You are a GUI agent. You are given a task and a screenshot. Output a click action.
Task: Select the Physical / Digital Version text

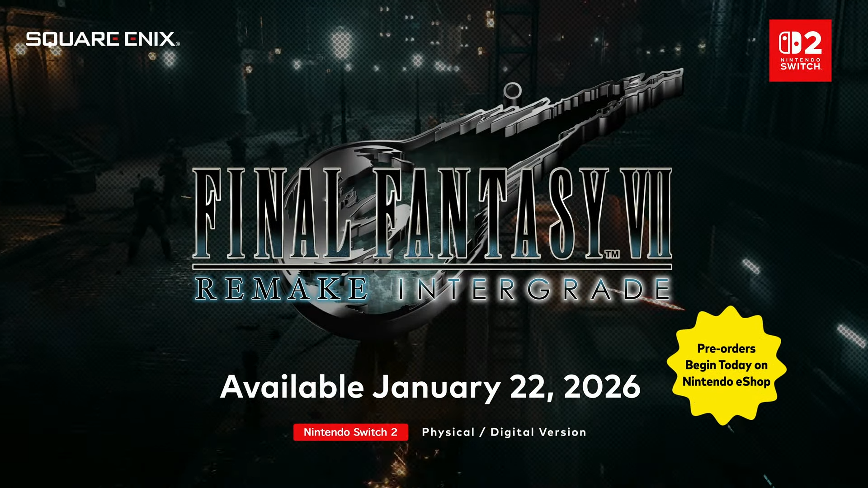pos(504,432)
